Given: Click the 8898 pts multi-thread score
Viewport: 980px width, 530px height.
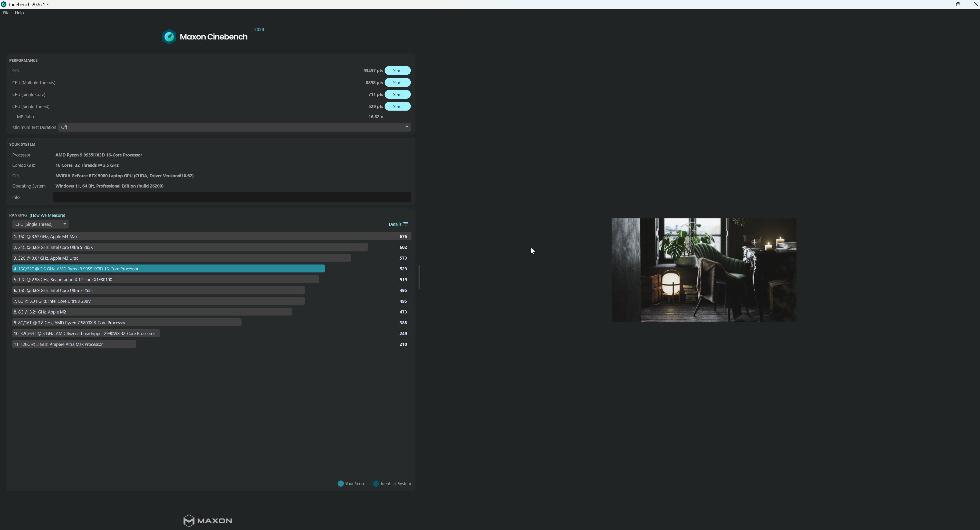Looking at the screenshot, I should (374, 83).
